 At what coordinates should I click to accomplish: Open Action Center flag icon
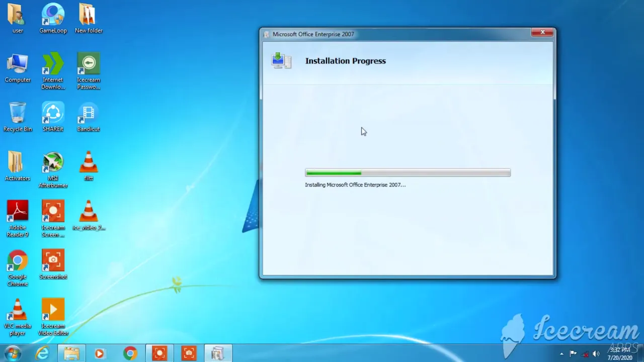click(573, 353)
